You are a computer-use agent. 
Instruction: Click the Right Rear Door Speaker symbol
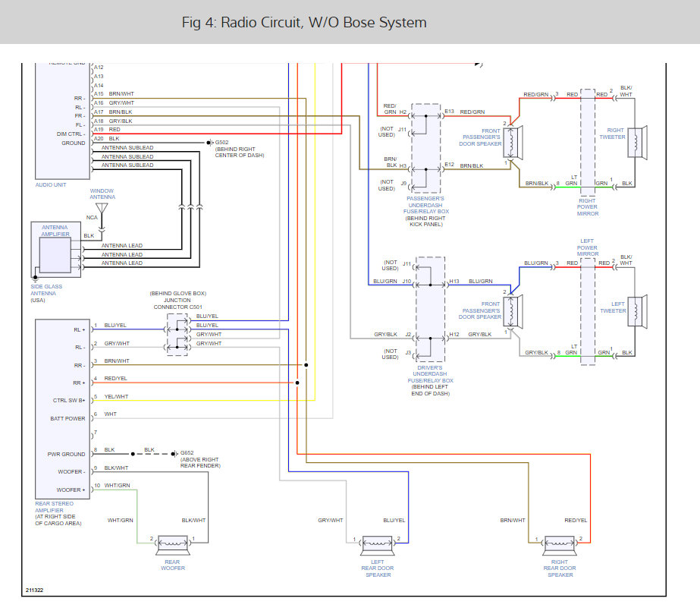[560, 545]
